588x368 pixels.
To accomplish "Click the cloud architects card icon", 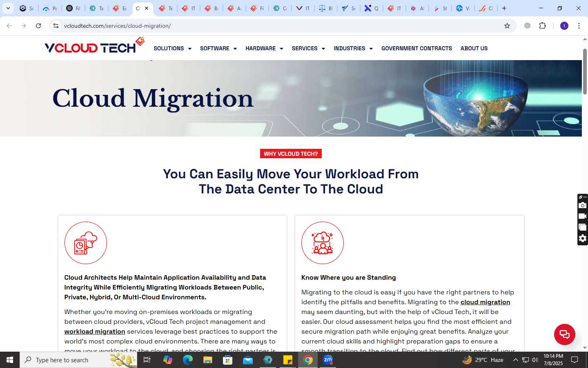I will coord(86,243).
